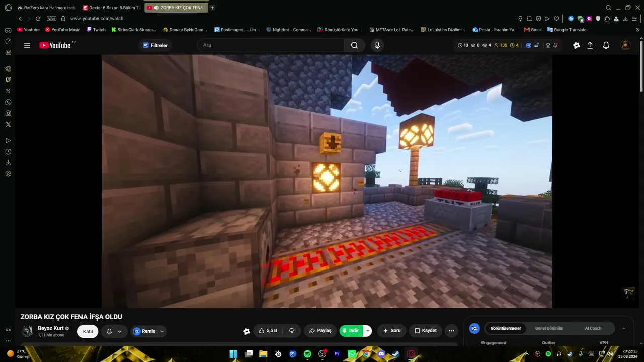This screenshot has width=644, height=362.
Task: Open a new browser tab with plus
Action: (212, 8)
